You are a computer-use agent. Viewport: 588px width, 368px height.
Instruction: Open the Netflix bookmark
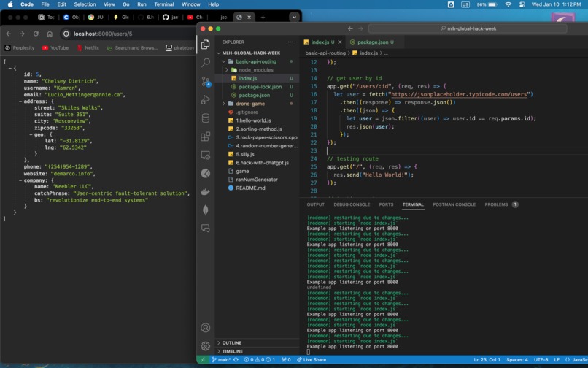click(88, 48)
